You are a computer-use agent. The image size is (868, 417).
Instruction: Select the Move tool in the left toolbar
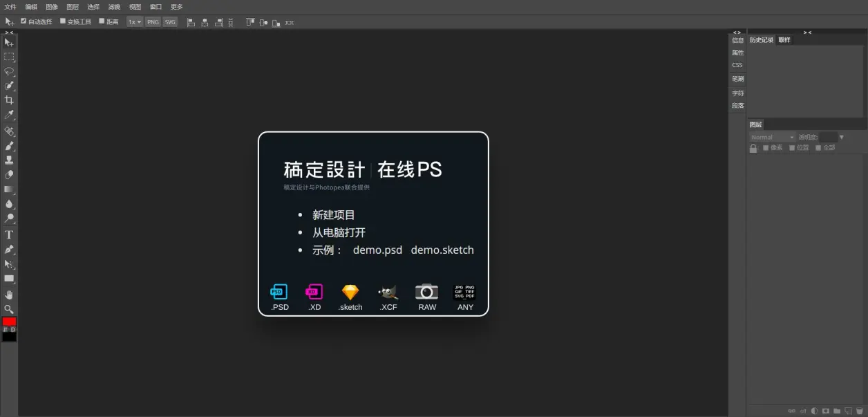point(9,43)
